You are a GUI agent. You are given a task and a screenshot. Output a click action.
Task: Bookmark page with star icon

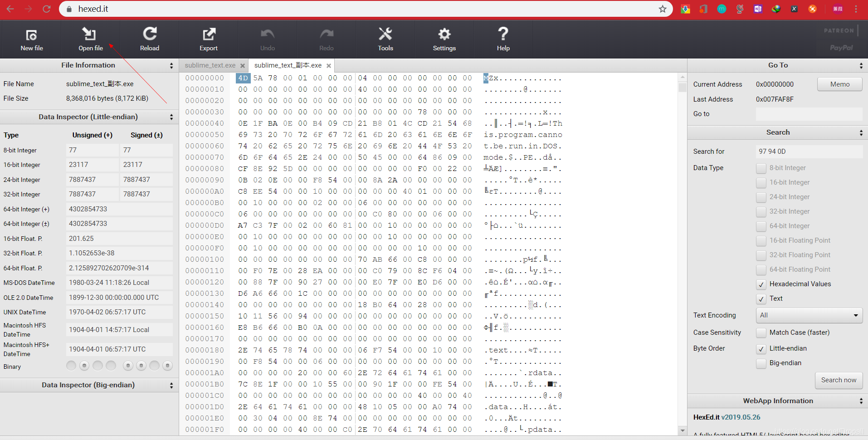[x=663, y=9]
